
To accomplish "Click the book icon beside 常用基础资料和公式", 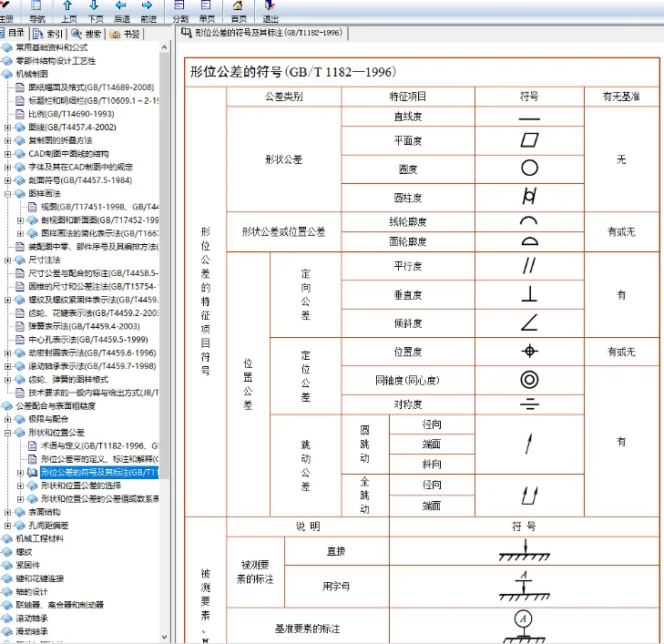I will click(7, 47).
